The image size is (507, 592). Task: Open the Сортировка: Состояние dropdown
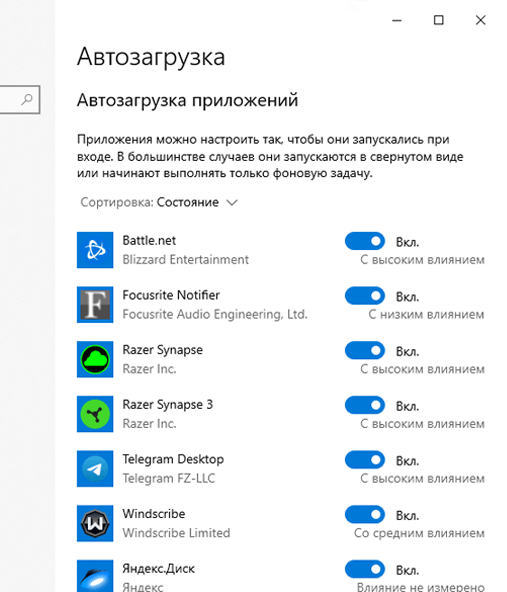pyautogui.click(x=159, y=202)
